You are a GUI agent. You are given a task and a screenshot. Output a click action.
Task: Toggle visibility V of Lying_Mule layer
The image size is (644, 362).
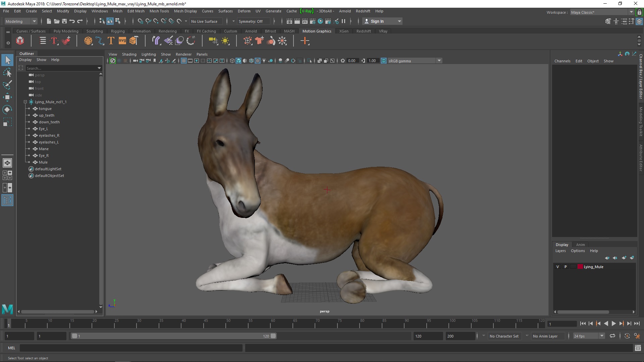(558, 267)
